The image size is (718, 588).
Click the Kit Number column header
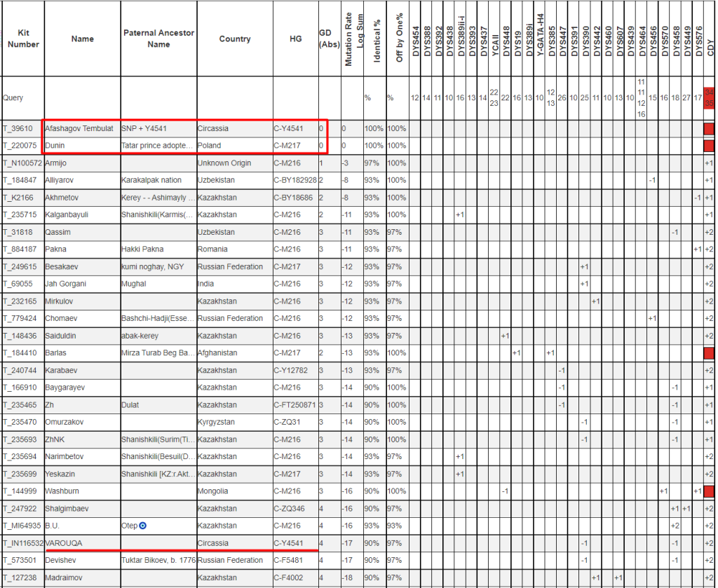[23, 39]
